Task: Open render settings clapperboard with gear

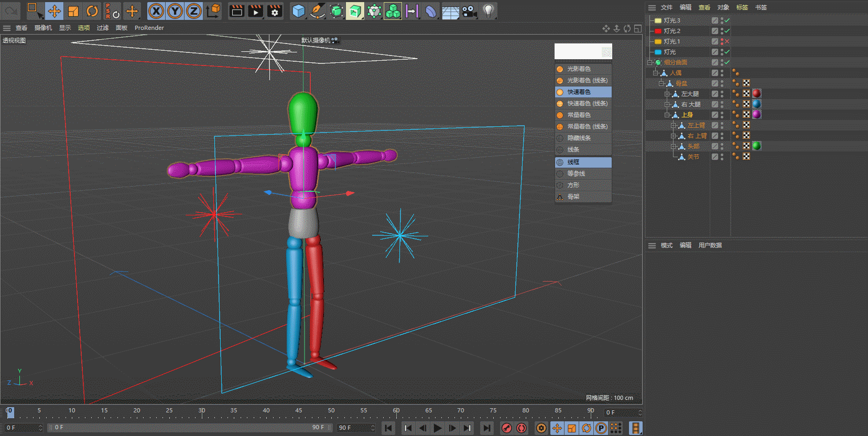Action: pyautogui.click(x=275, y=11)
